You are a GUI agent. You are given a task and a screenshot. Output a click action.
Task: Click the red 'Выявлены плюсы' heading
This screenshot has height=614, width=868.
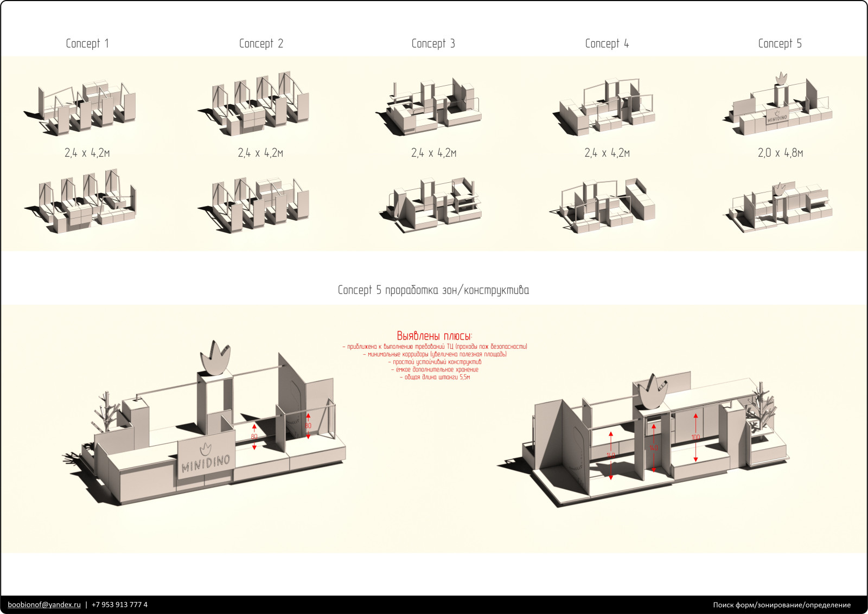point(434,336)
